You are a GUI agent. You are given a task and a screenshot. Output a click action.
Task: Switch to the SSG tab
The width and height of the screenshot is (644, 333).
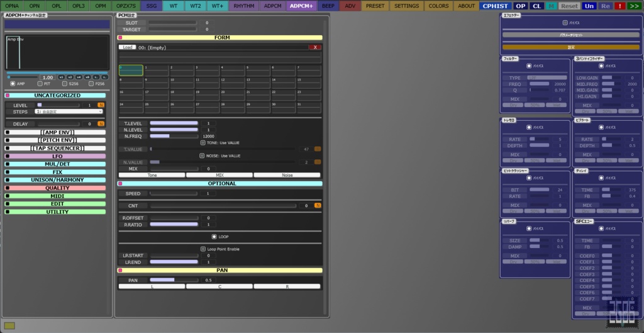point(152,6)
